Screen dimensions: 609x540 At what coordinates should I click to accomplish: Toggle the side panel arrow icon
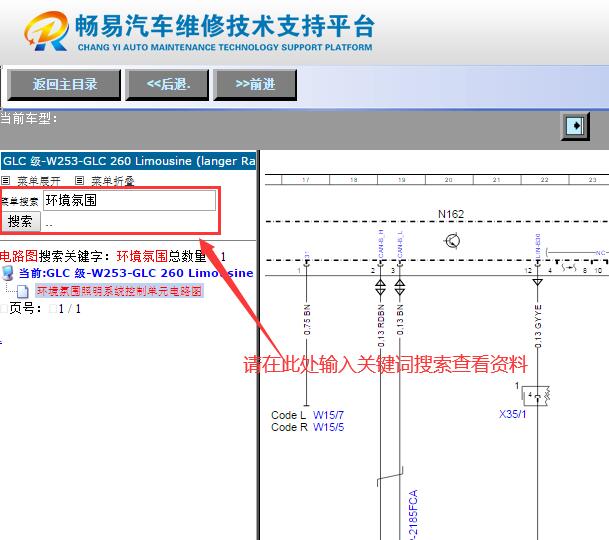coord(575,126)
